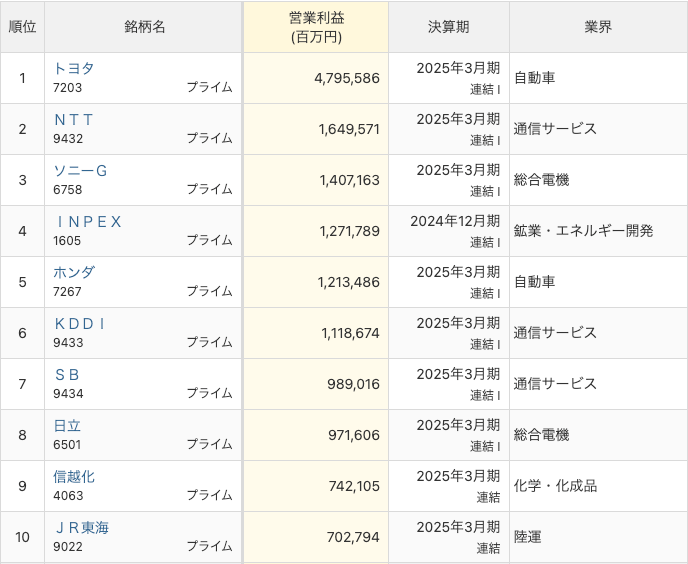This screenshot has width=688, height=564.
Task: Select the value 1,271,789
Action: coord(349,231)
